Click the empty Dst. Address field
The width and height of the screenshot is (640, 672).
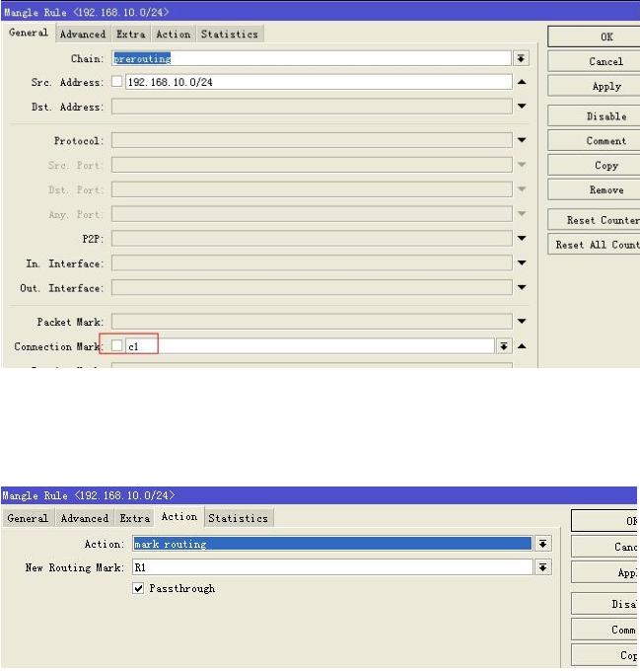(x=312, y=107)
